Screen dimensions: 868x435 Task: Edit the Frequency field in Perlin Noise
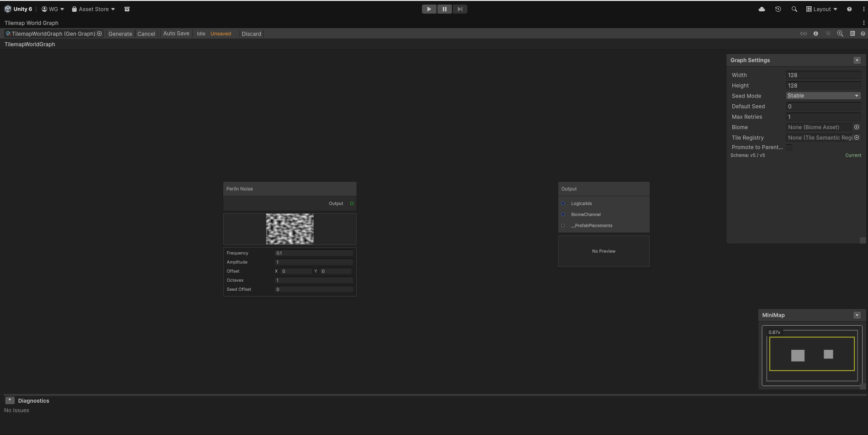click(x=314, y=253)
